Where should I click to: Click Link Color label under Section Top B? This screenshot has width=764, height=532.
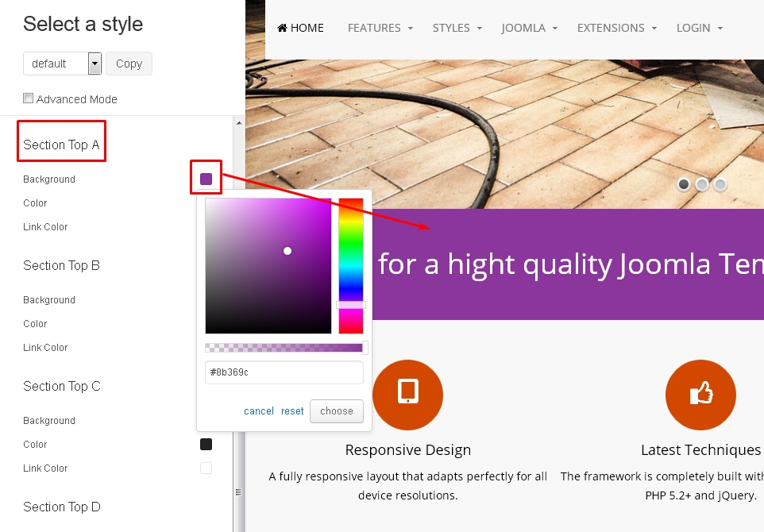[x=45, y=348]
